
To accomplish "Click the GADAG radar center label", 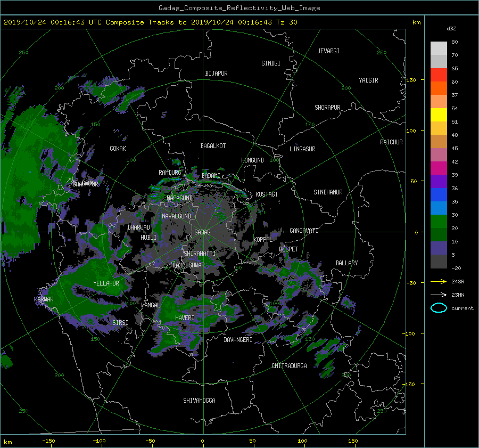I will [x=202, y=232].
